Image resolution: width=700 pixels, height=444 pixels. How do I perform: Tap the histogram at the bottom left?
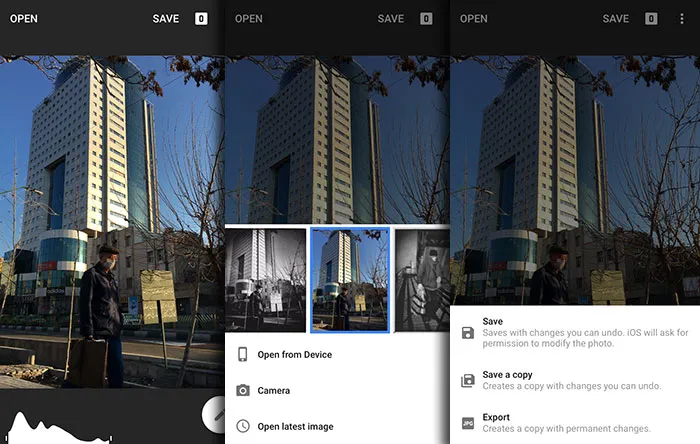(55, 426)
